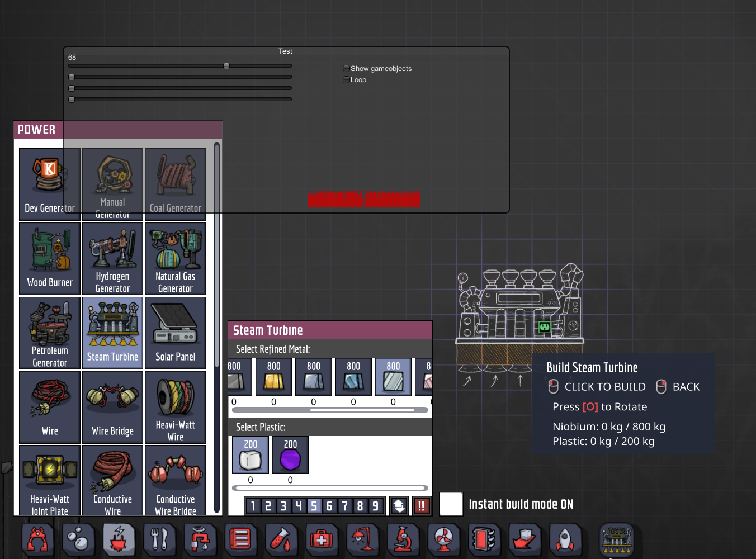Open the Oxygen build category
Screen dimensions: 756x559
click(78, 539)
